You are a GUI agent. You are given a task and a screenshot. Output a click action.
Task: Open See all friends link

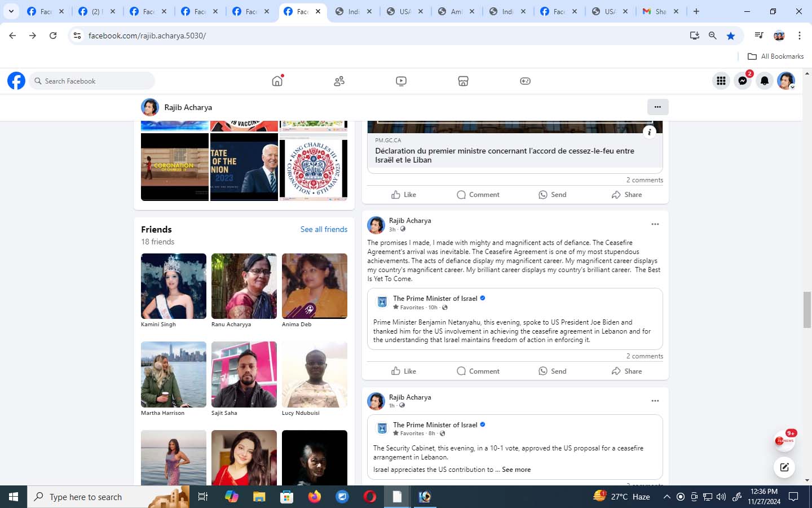pos(324,229)
